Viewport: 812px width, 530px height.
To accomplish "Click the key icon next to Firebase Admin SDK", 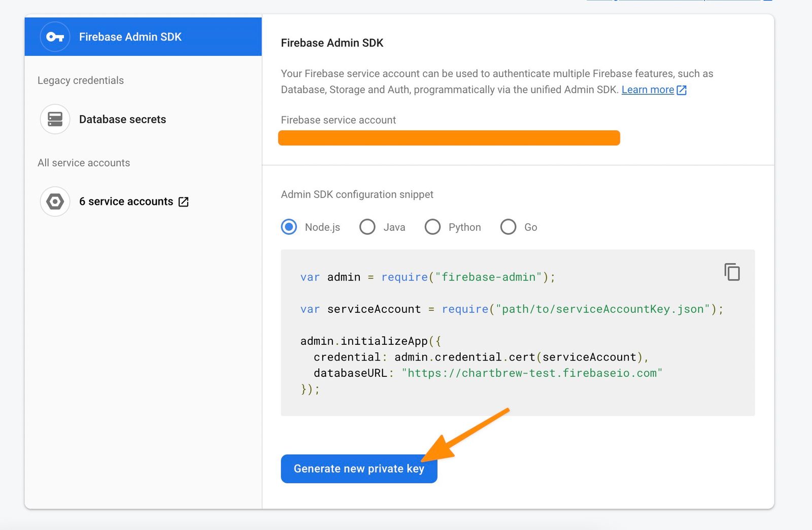I will click(55, 36).
